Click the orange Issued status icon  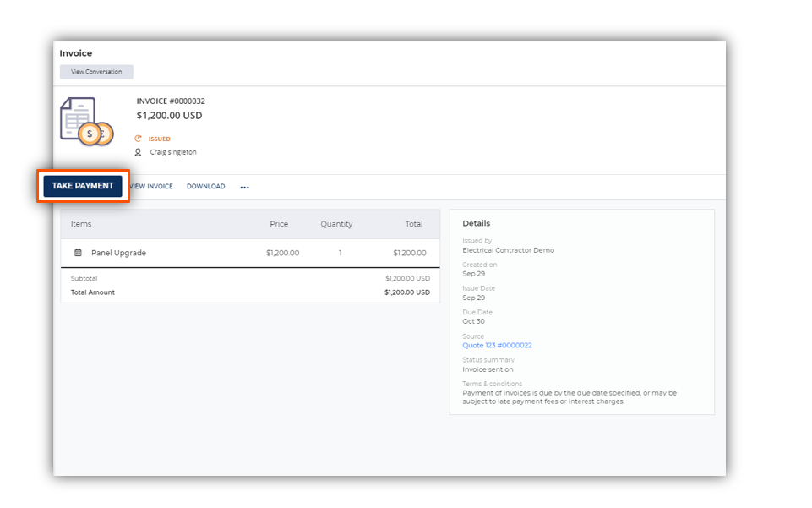[x=138, y=139]
